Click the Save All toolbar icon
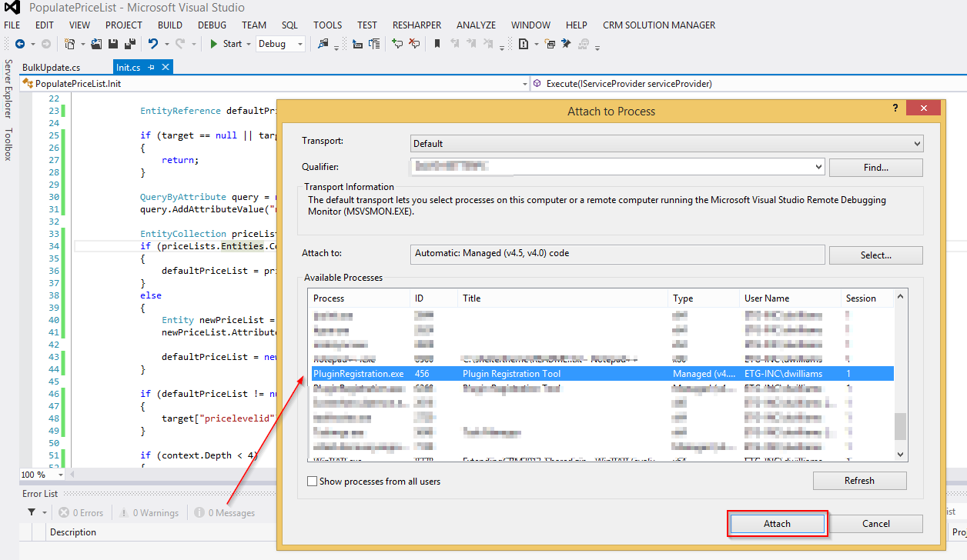Image resolution: width=967 pixels, height=560 pixels. click(130, 44)
